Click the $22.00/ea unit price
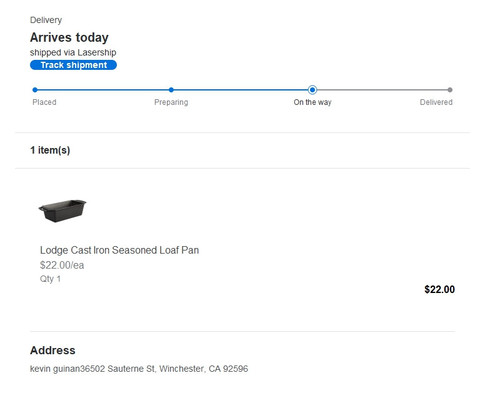 tap(62, 265)
